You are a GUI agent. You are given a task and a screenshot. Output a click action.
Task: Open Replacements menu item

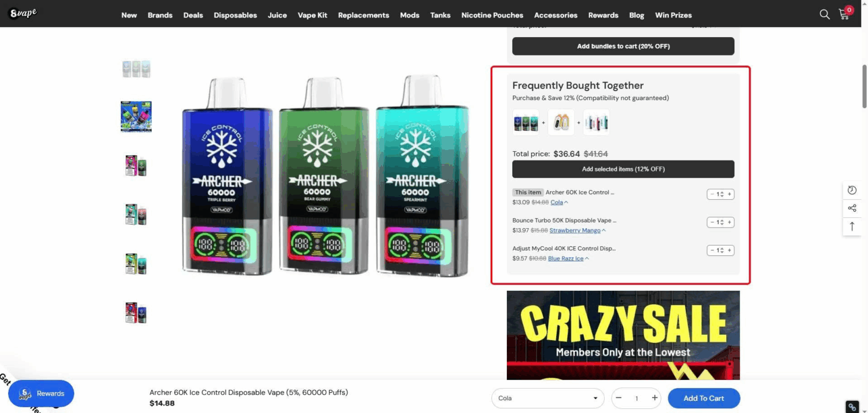(363, 15)
